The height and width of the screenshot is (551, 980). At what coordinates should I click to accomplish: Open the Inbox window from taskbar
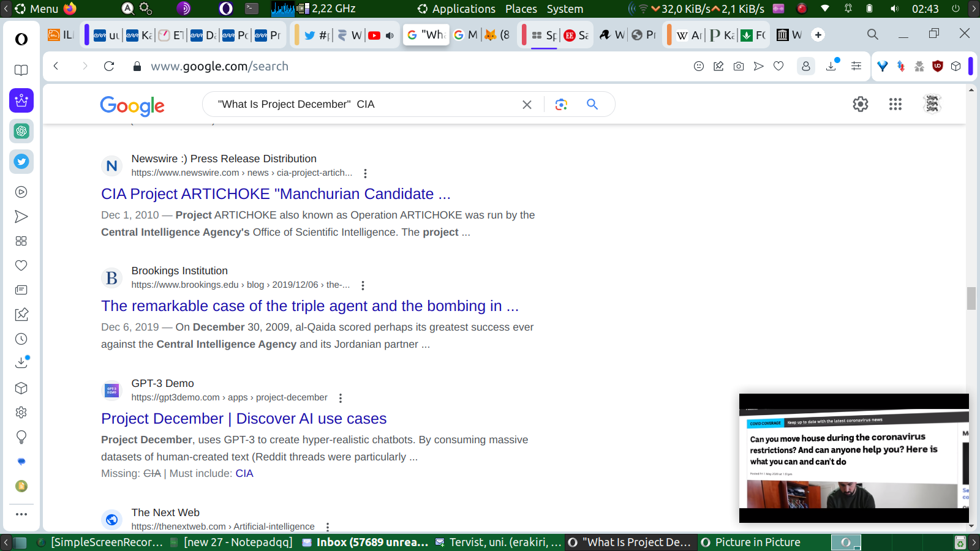(x=365, y=542)
